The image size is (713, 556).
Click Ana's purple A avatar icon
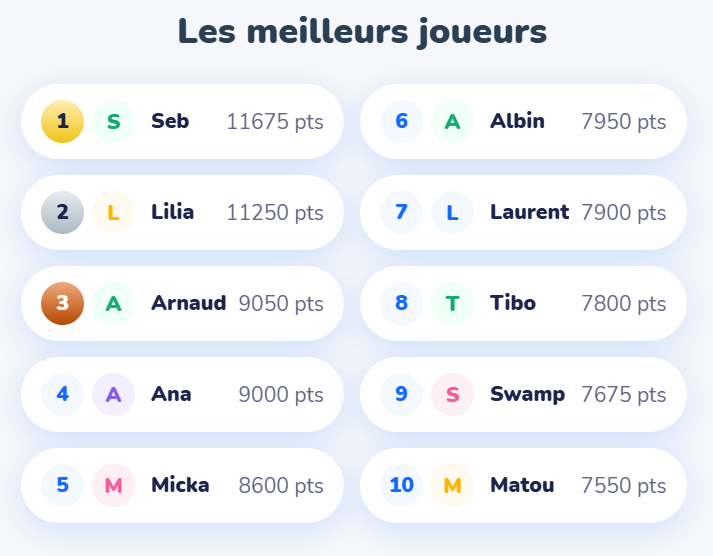point(113,394)
